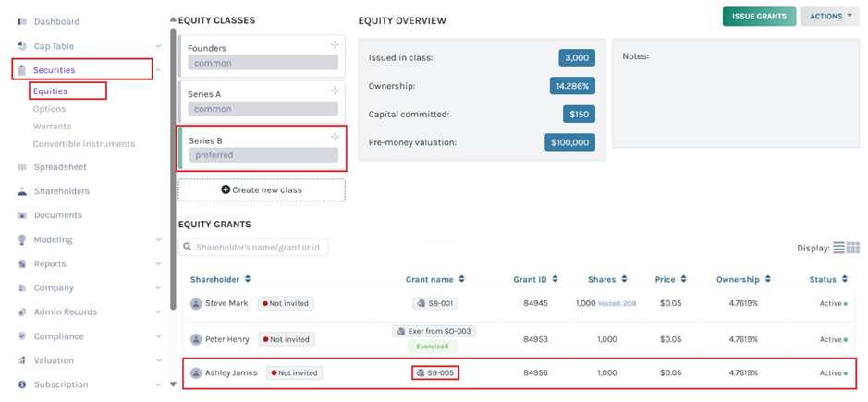
Task: Open Options under Securities
Action: click(50, 109)
